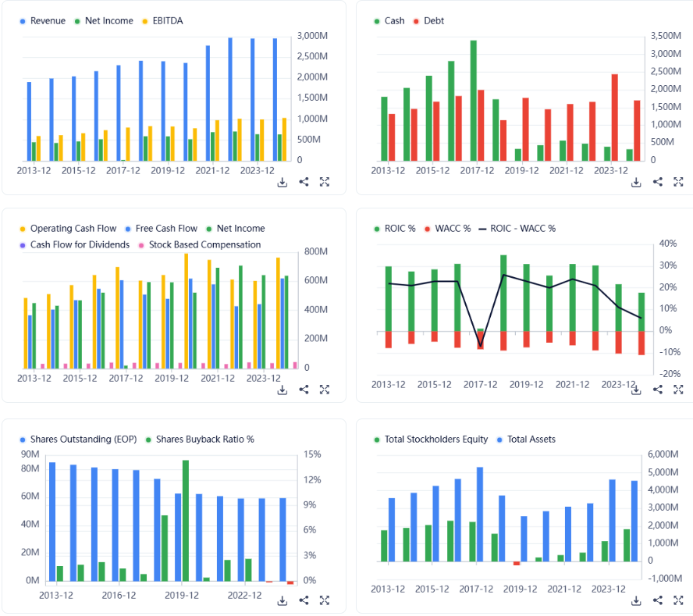The image size is (693, 616).
Task: Toggle Stock Based Compensation legend item
Action: (200, 245)
